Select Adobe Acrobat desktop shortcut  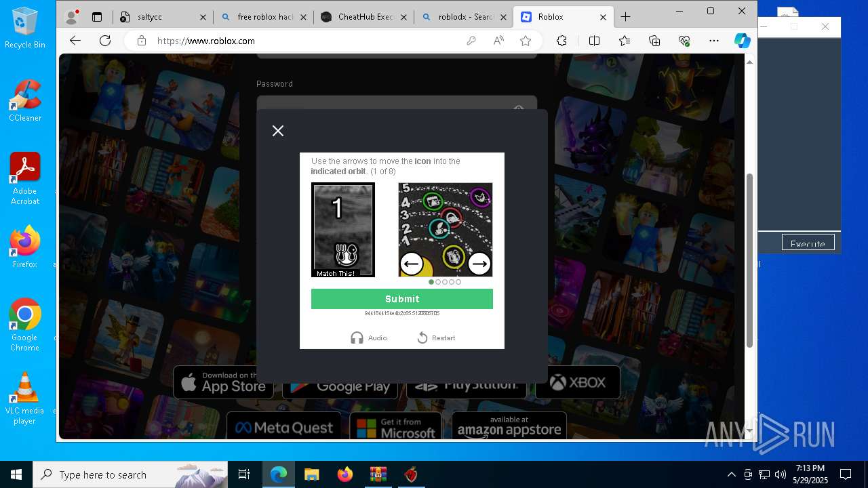click(25, 179)
